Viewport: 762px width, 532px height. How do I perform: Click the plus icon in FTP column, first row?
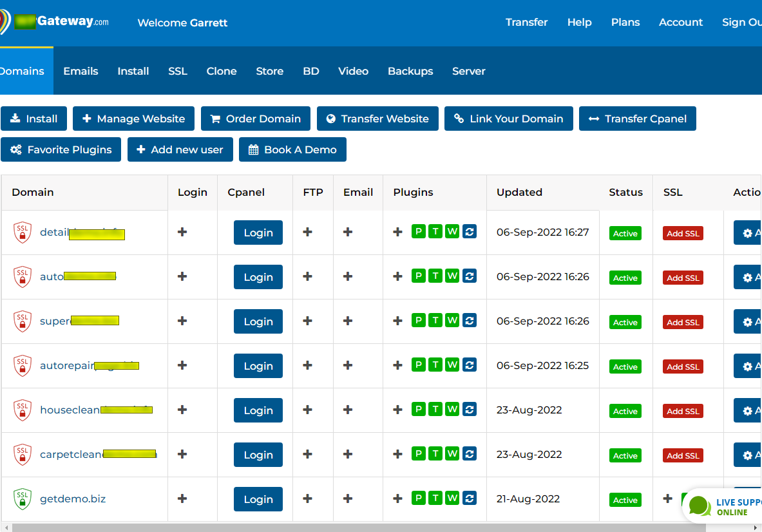[x=308, y=232]
